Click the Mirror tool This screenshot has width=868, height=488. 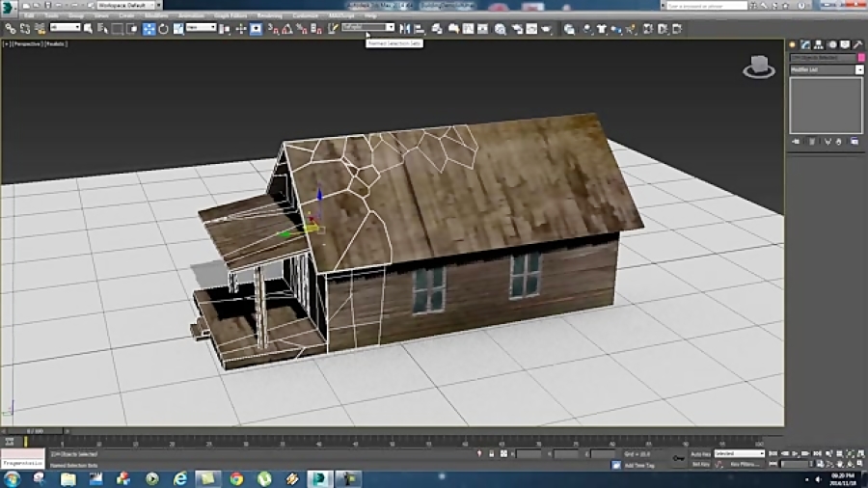(x=405, y=29)
